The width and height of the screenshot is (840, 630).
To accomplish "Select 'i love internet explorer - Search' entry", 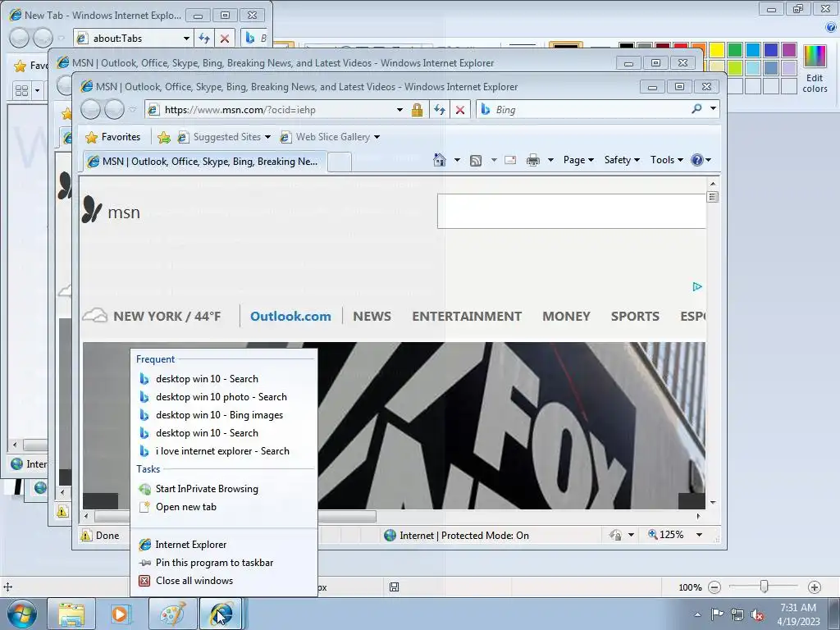I will tap(223, 451).
